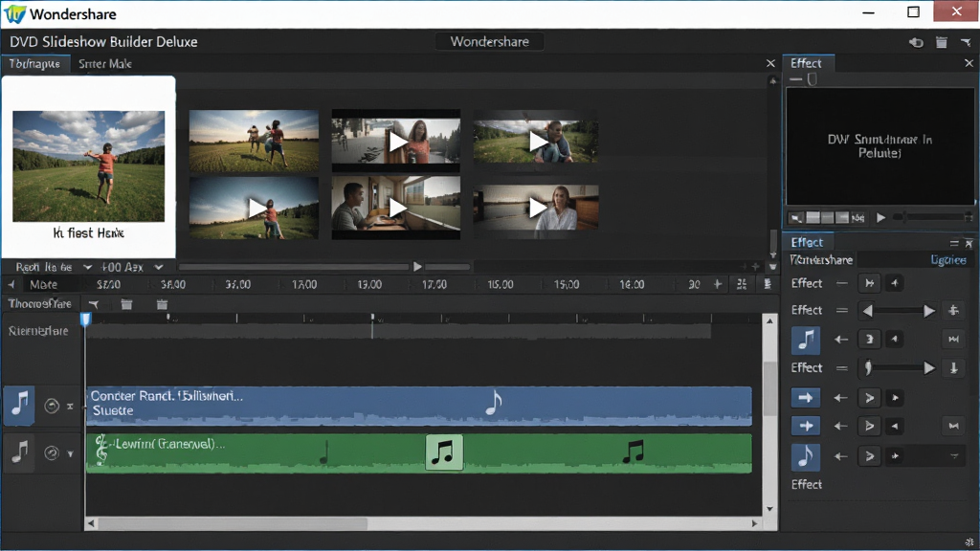The width and height of the screenshot is (980, 551).
Task: Click the down arrow icon on fourth Effect row
Action: (954, 368)
